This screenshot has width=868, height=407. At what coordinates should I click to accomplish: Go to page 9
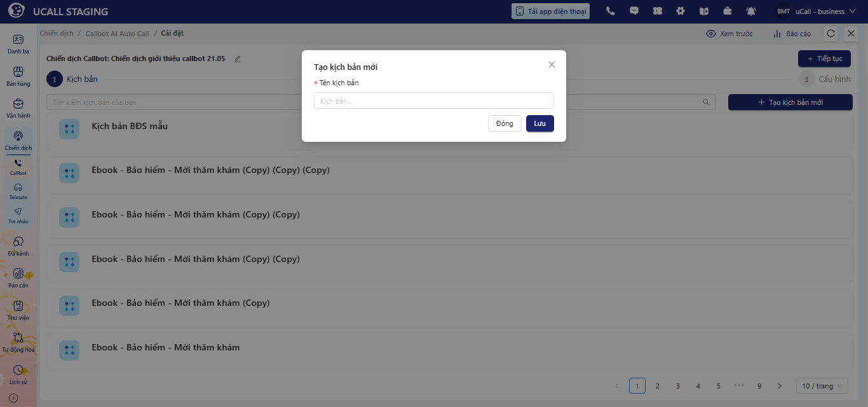pos(759,386)
